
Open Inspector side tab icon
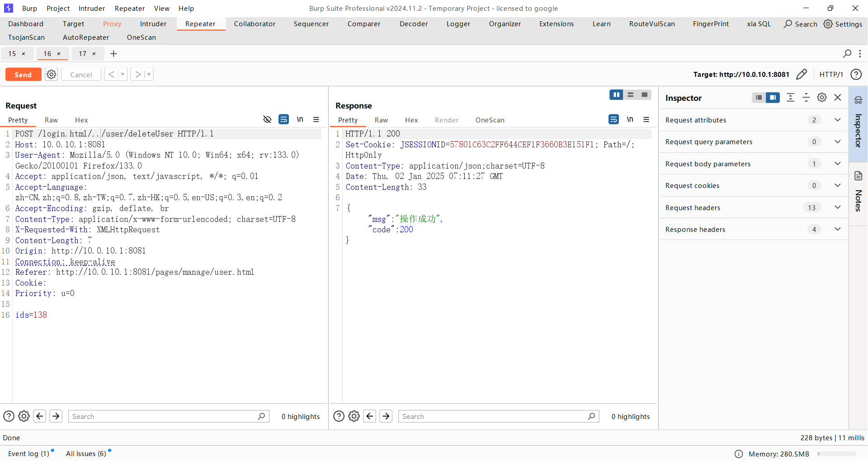click(x=858, y=100)
